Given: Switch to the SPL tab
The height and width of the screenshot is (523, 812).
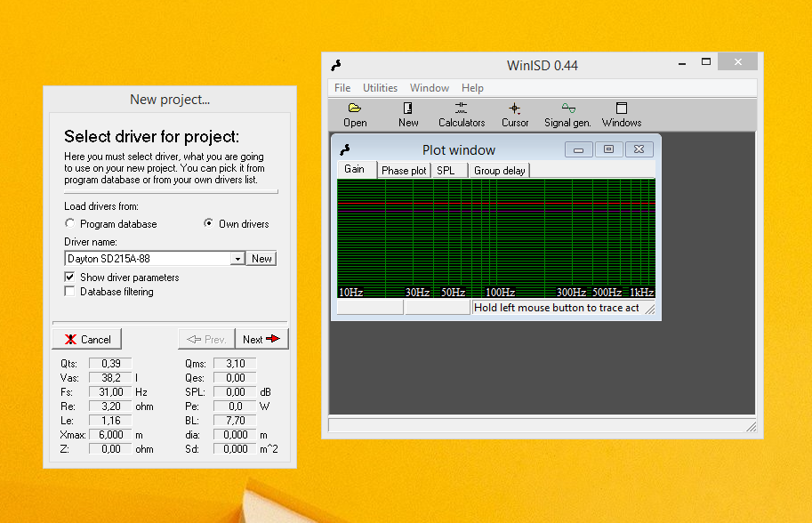Looking at the screenshot, I should pyautogui.click(x=449, y=171).
